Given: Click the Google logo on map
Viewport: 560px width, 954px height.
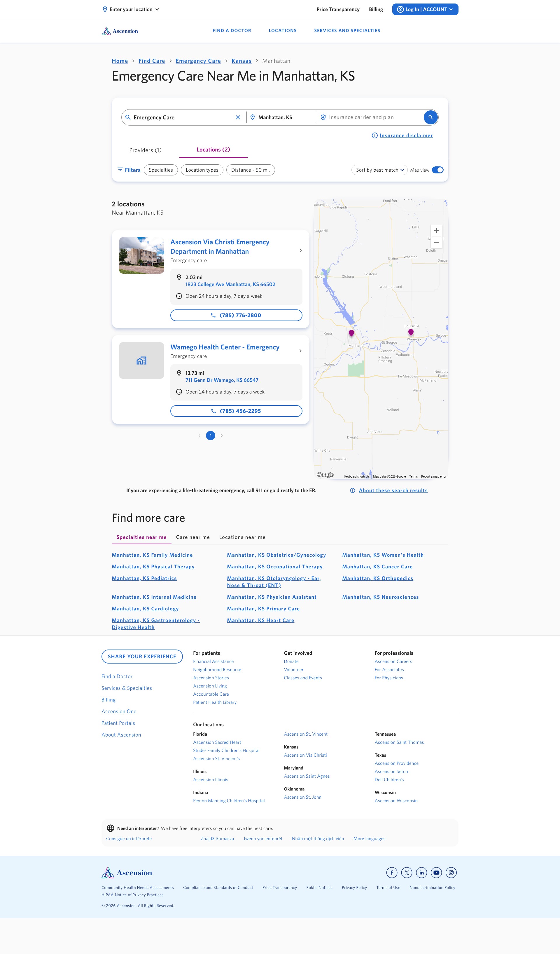Looking at the screenshot, I should tap(325, 475).
